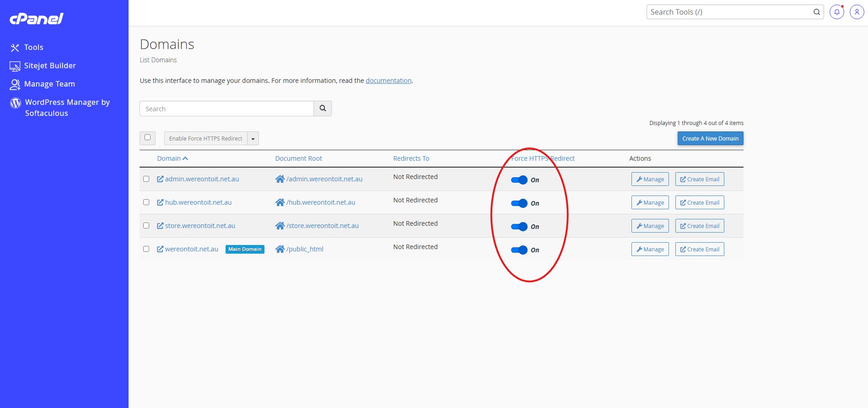Image resolution: width=868 pixels, height=408 pixels.
Task: Select the hub.wereontoit.net.au row checkbox
Action: [146, 202]
